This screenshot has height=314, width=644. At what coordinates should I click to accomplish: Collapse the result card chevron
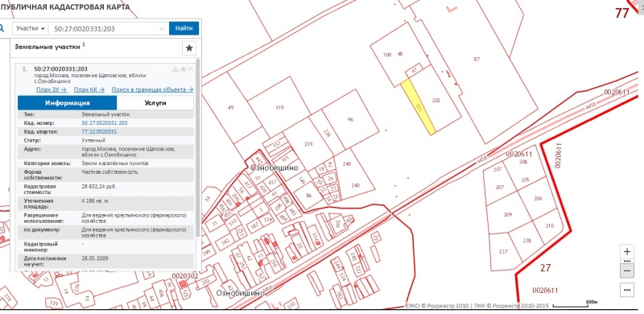click(x=190, y=68)
